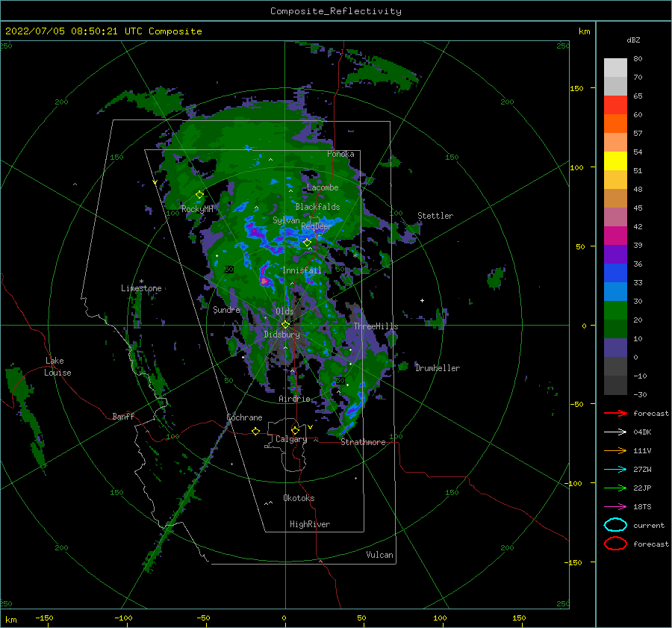Click the ThreeHills town label
The image size is (672, 628).
[x=376, y=326]
